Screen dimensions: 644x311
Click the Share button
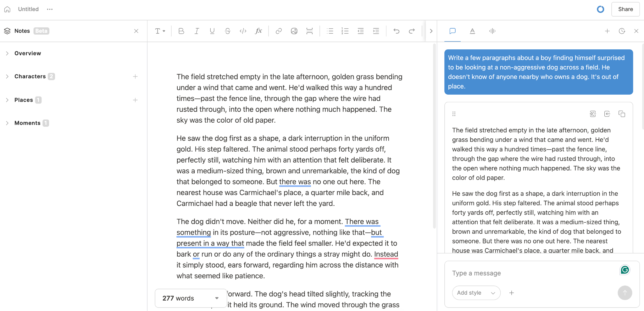point(625,9)
